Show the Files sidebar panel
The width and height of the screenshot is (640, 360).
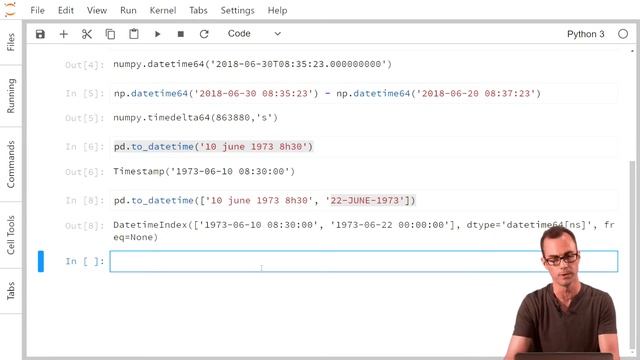(x=11, y=42)
